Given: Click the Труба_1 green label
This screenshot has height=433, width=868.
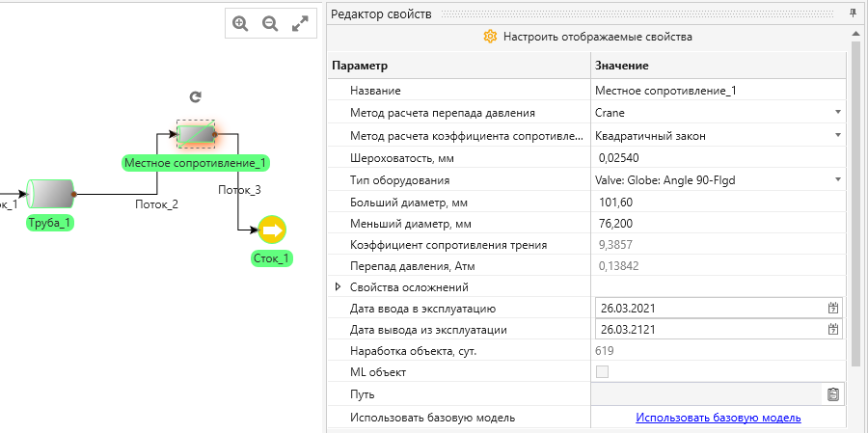Looking at the screenshot, I should pyautogui.click(x=50, y=223).
